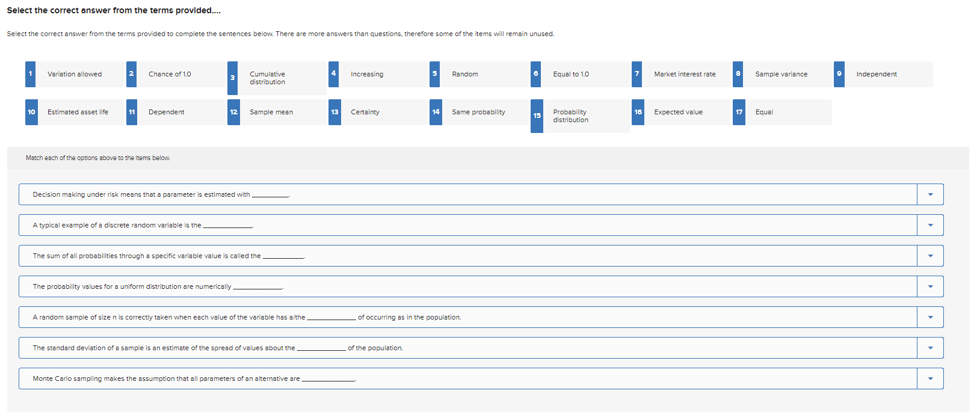Screen dimensions: 980x414
Task: Expand dropdown for uniform distribution sentence
Action: (x=930, y=286)
